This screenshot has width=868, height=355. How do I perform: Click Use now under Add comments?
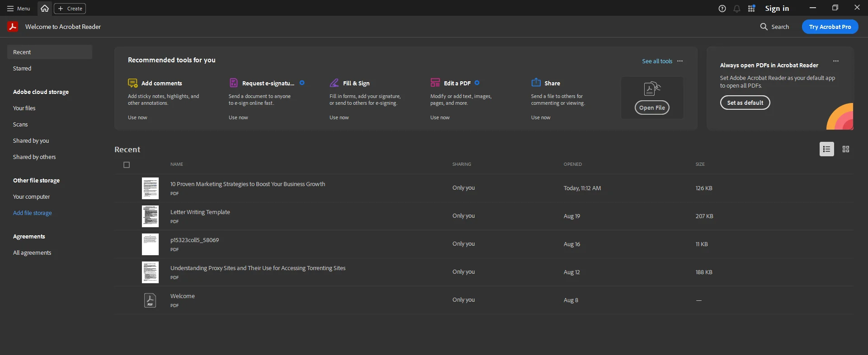click(137, 117)
